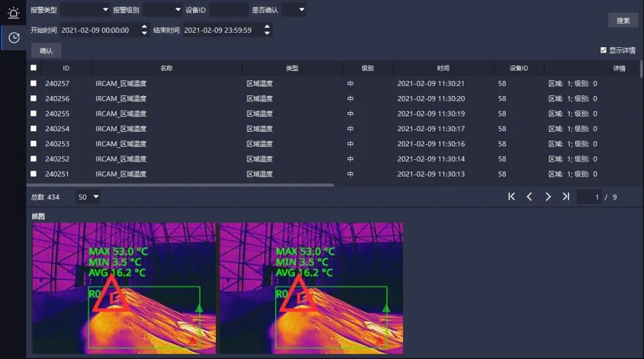Open the alarm notification bell icon in sidebar
This screenshot has height=359, width=644.
click(13, 12)
